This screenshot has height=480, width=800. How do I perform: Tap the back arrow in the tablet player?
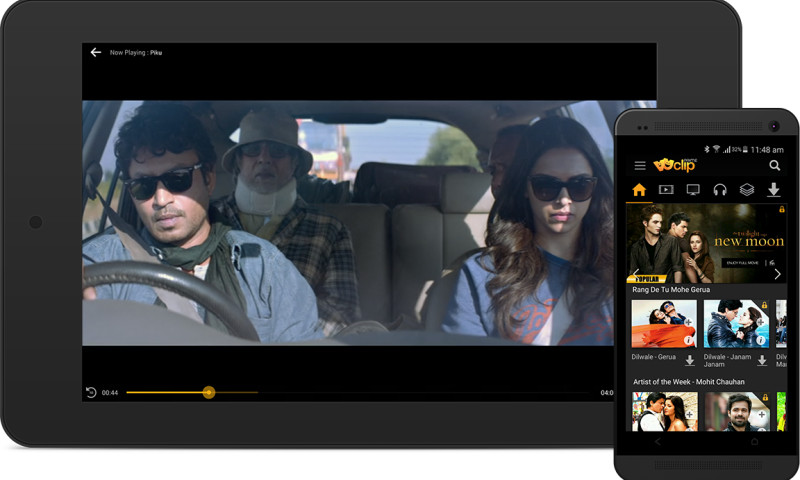pyautogui.click(x=95, y=52)
